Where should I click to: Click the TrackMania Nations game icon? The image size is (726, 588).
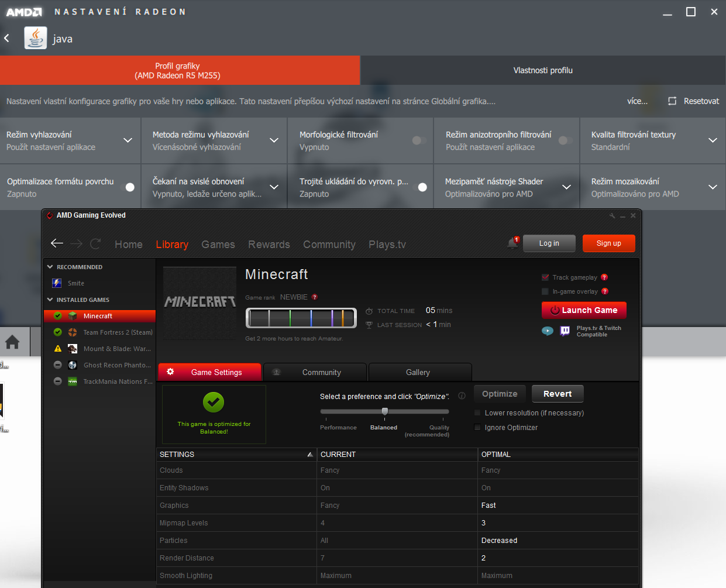(x=73, y=381)
